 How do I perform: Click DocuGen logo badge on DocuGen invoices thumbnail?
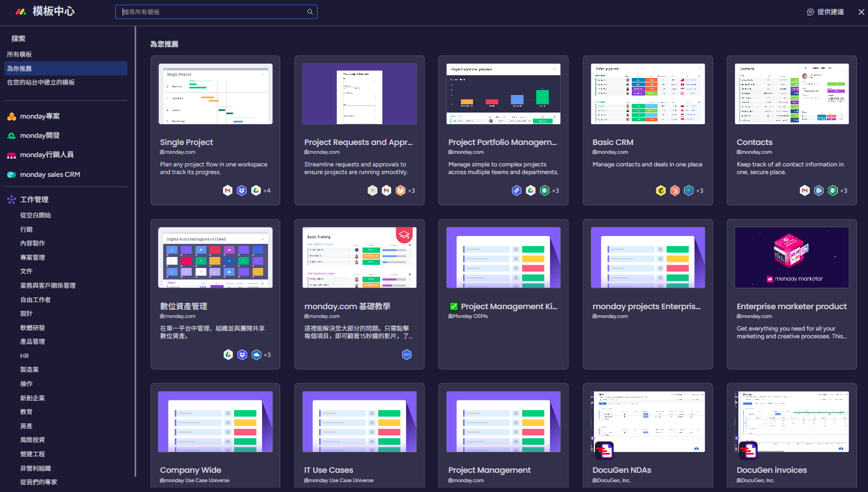[x=748, y=451]
